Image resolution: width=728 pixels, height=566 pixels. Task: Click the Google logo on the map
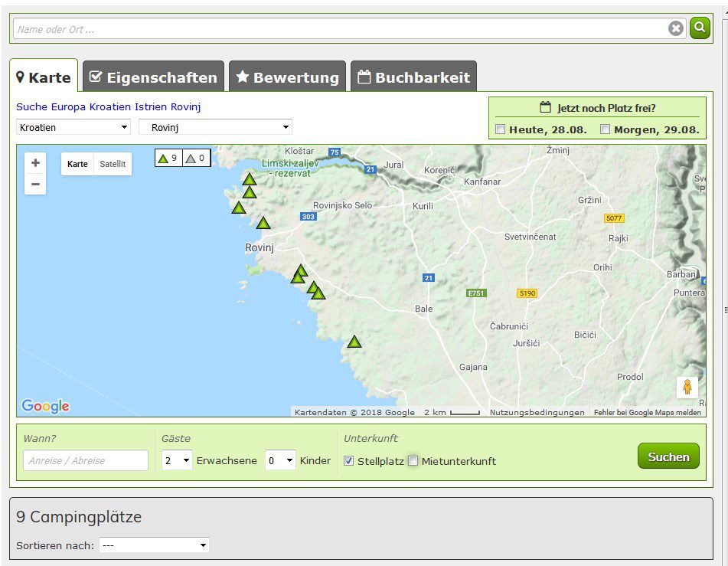(45, 406)
